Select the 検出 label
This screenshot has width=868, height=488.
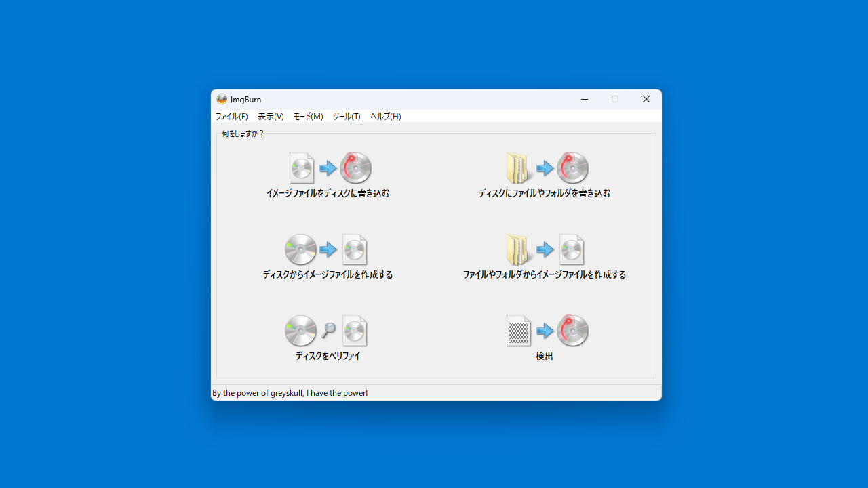pos(545,356)
